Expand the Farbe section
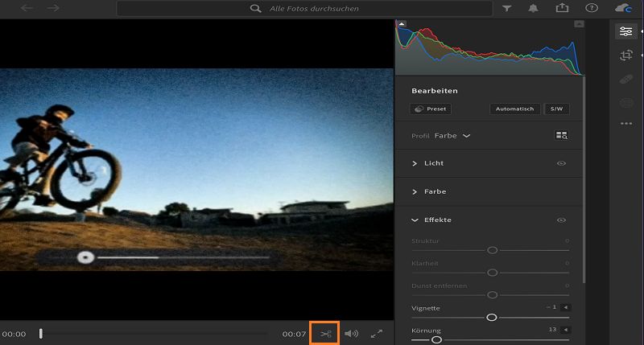This screenshot has width=644, height=345. coord(415,191)
